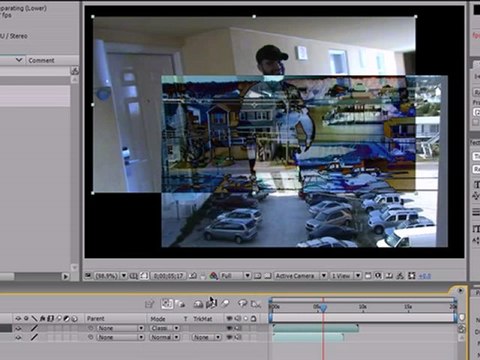Click the project flowchart icon in project panel

pyautogui.click(x=75, y=71)
